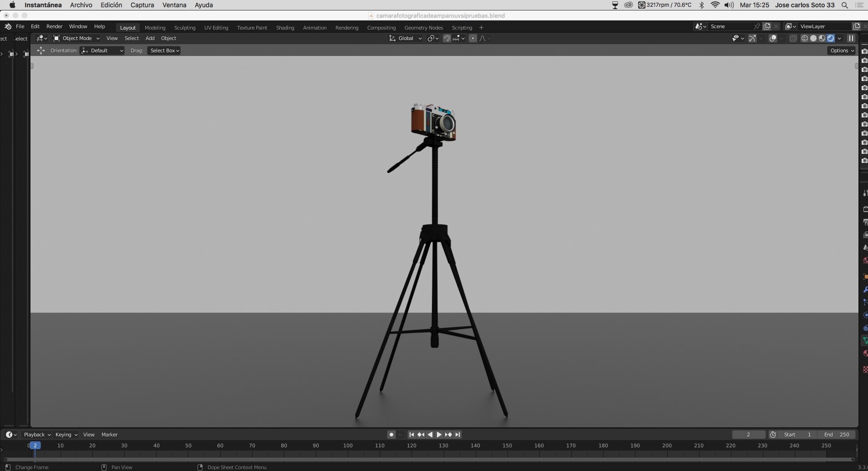868x471 pixels.
Task: Open macOS Spotlight search icon
Action: [x=845, y=5]
